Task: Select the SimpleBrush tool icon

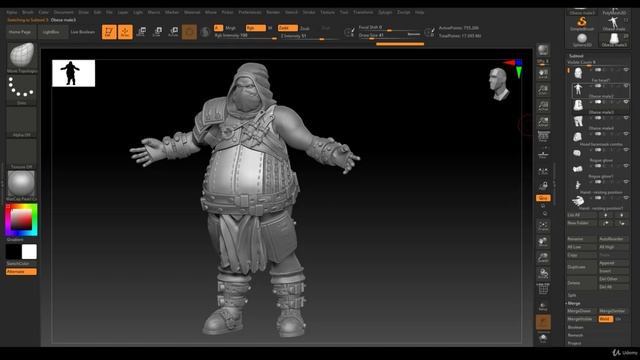Action: click(x=582, y=24)
